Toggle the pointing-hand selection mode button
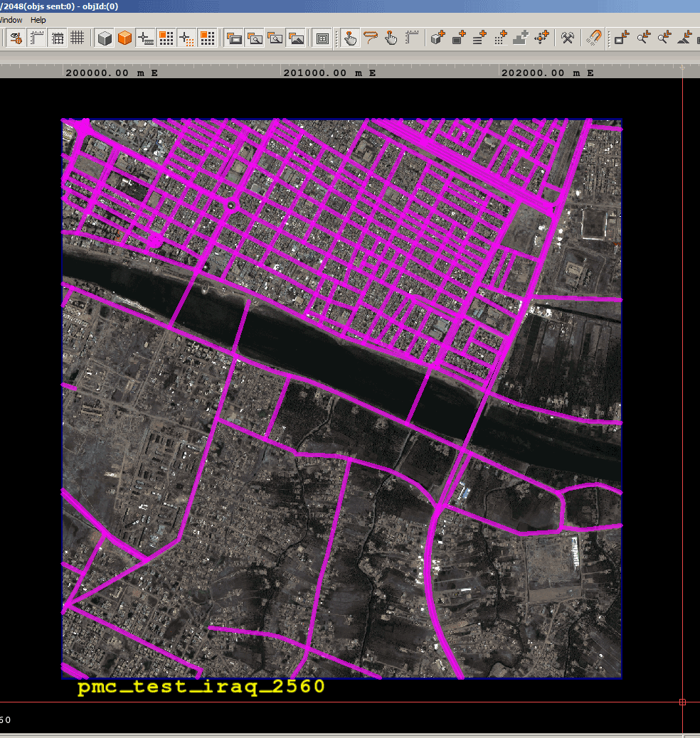Screen dimensions: 700x738 [349, 38]
